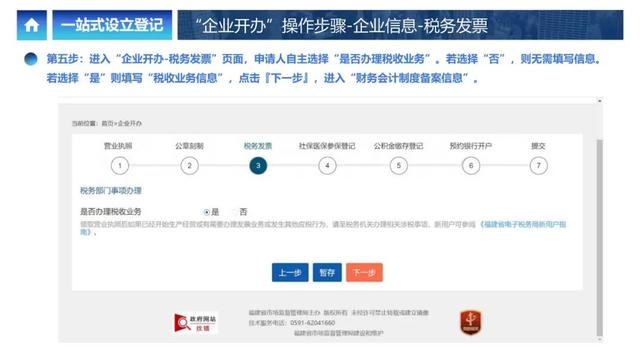Click step circle 2 for 公章刻制

pos(189,166)
